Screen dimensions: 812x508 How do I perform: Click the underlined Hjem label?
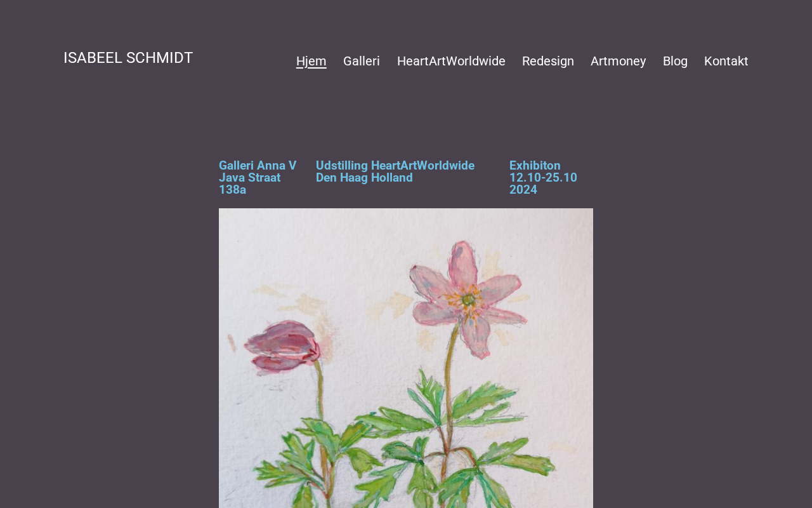[311, 61]
